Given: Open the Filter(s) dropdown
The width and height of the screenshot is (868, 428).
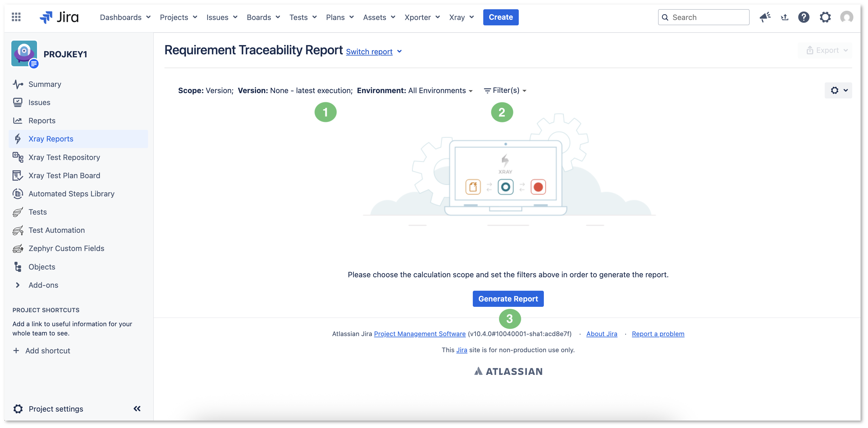Looking at the screenshot, I should coord(505,90).
